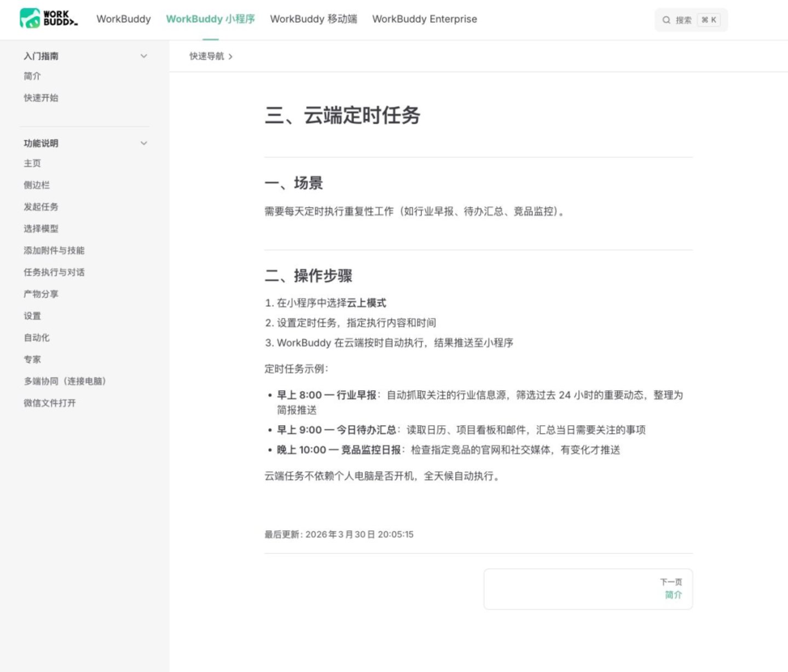788x672 pixels.
Task: Click the search magnifier icon
Action: coord(667,20)
